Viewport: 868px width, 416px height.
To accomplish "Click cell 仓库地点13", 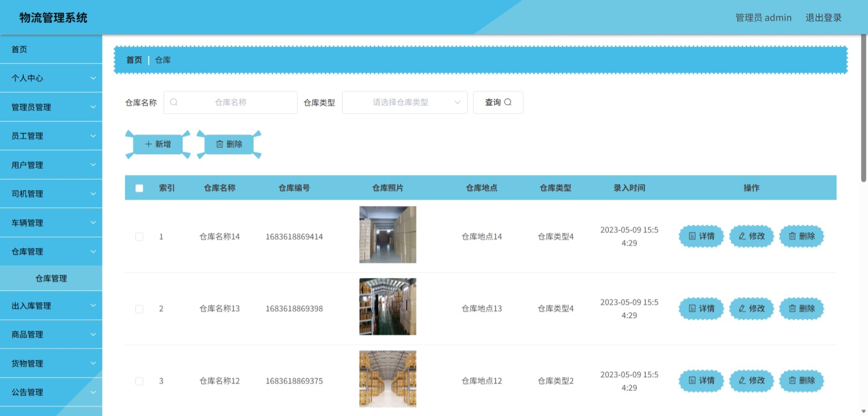I will coord(482,309).
